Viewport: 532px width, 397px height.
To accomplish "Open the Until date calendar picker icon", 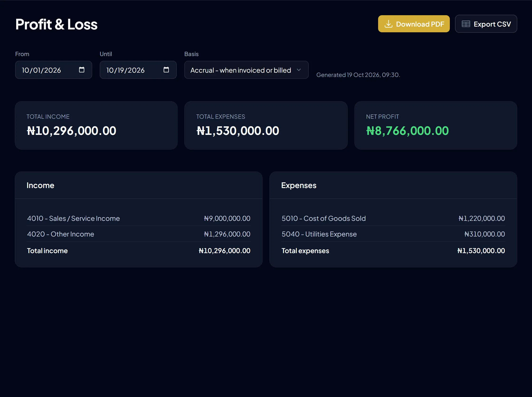I will (x=166, y=70).
